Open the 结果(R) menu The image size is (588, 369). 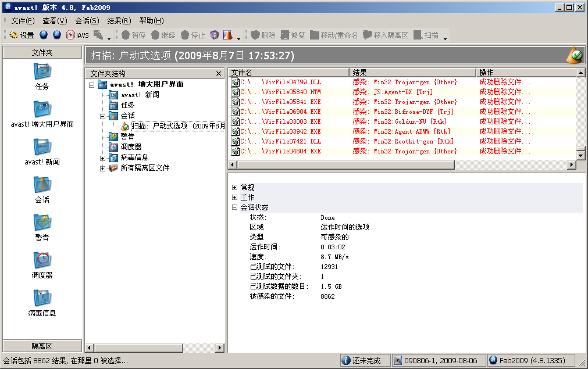coord(119,21)
